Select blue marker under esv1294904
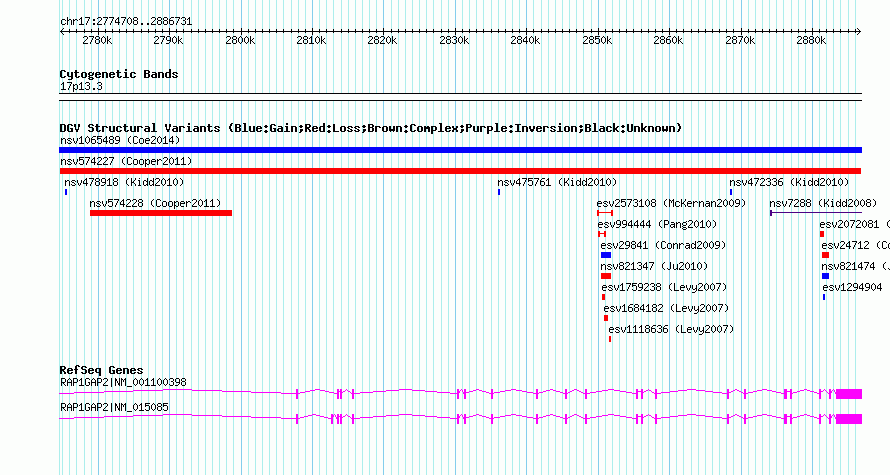The height and width of the screenshot is (475, 890). 824,297
